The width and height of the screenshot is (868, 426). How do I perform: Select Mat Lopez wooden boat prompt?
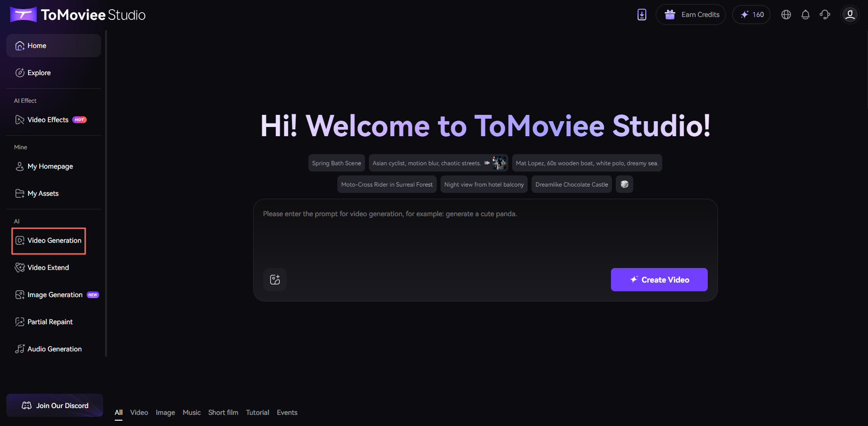tap(587, 163)
